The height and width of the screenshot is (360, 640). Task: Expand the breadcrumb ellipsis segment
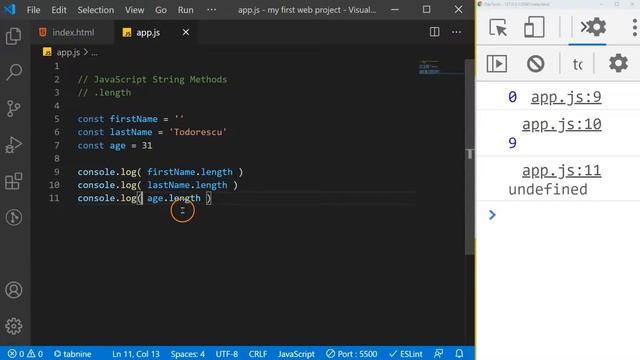94,53
